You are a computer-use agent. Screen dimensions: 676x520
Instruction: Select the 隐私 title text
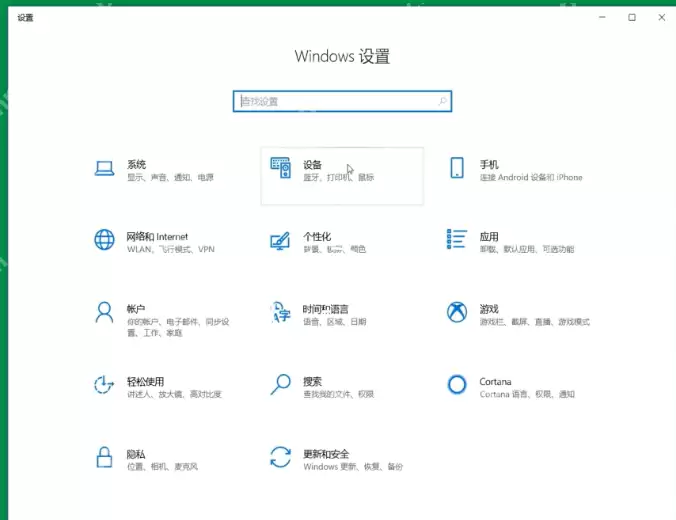pos(136,454)
